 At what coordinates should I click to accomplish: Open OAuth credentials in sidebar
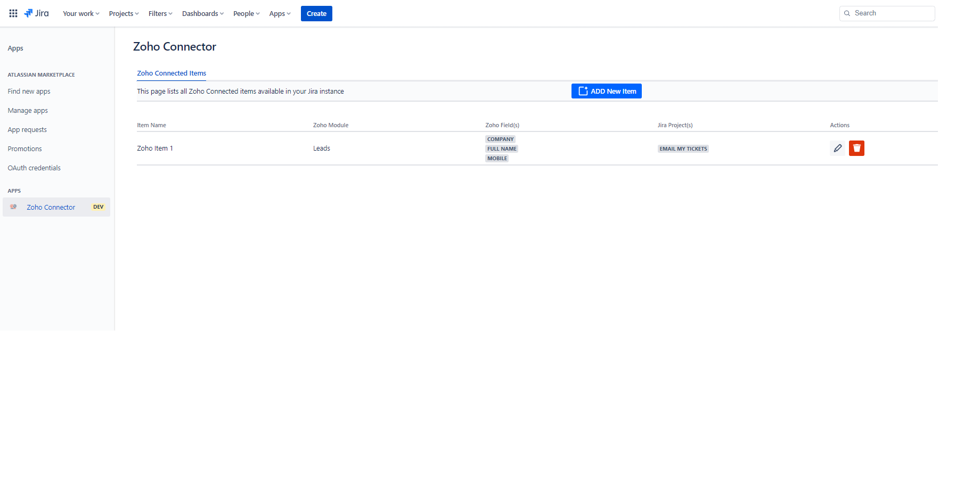click(34, 168)
